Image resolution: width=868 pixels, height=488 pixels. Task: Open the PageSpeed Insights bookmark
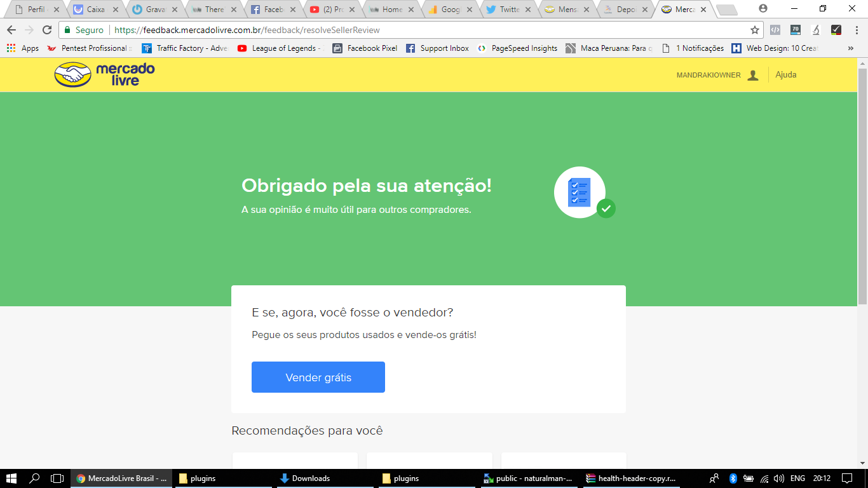click(517, 48)
